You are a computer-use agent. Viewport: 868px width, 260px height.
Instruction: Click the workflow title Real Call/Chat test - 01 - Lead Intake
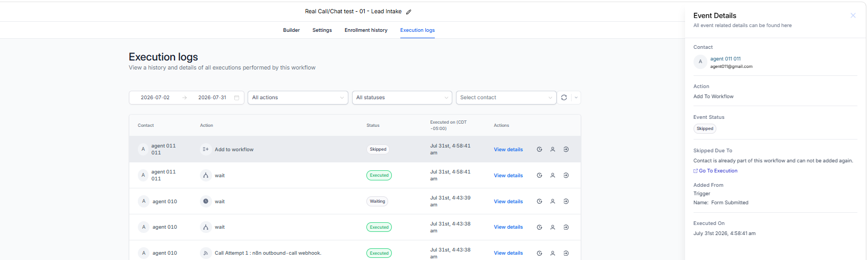353,12
